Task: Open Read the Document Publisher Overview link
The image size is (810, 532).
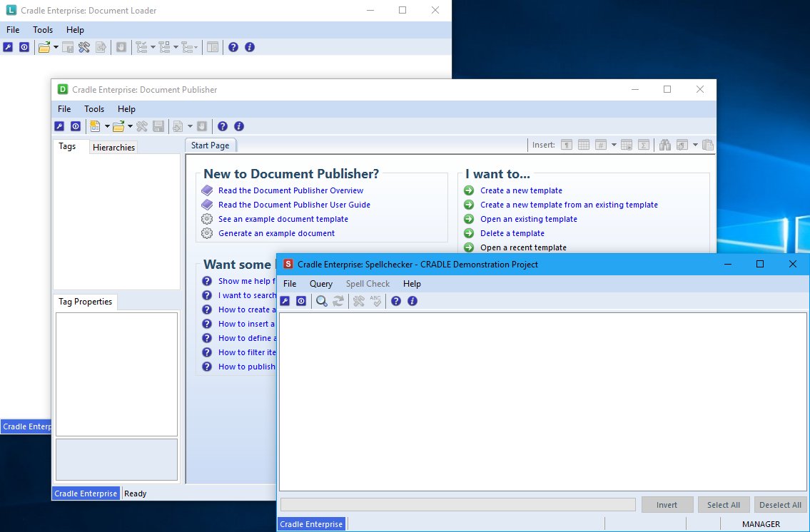Action: 291,190
